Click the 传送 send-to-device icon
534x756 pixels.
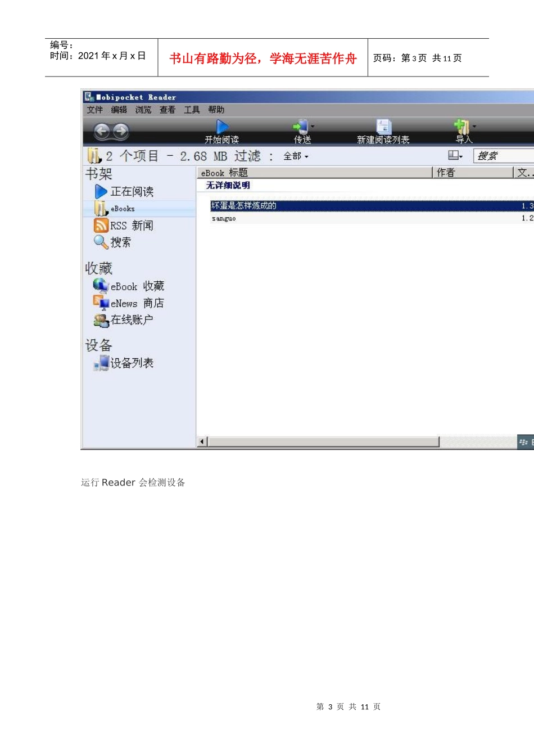[301, 127]
